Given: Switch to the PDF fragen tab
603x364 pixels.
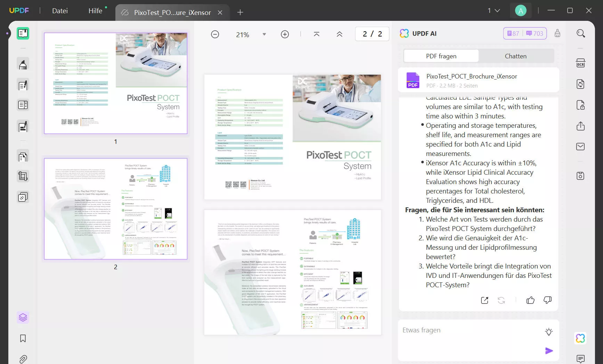Looking at the screenshot, I should point(441,56).
